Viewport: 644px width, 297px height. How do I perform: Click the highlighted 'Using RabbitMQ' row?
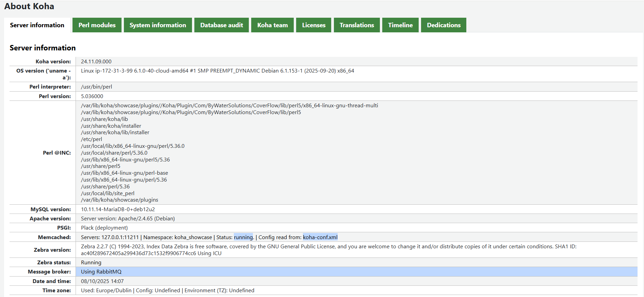click(x=101, y=272)
